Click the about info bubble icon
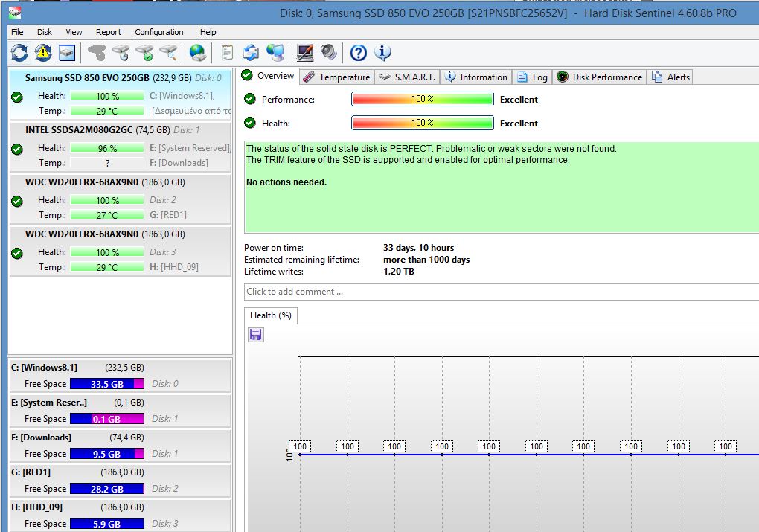Screen dimensions: 759x532 pyautogui.click(x=382, y=53)
